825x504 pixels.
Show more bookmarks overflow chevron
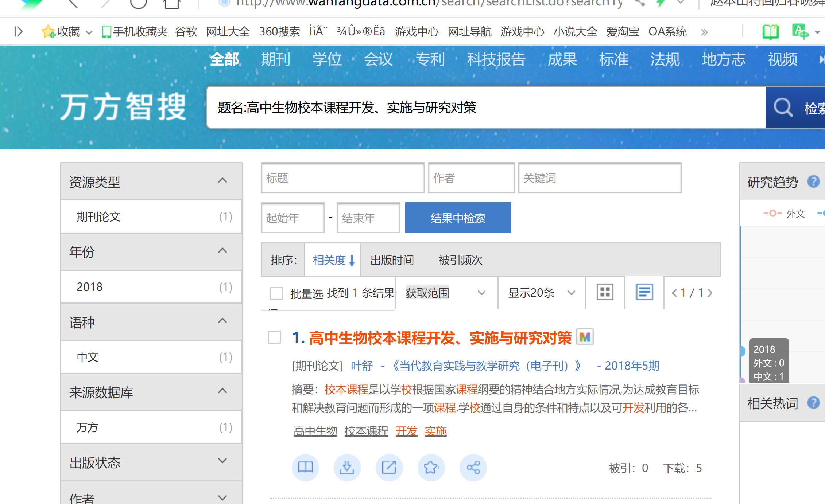[704, 32]
